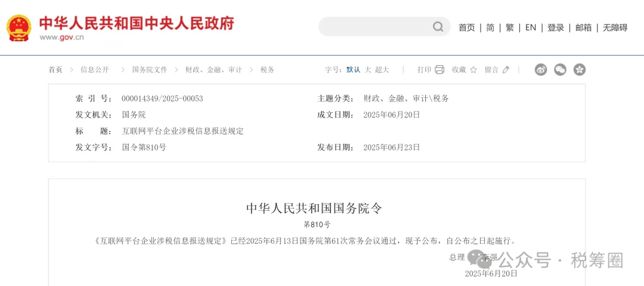The width and height of the screenshot is (644, 286).
Task: Click the www.gov.cn URL text
Action: click(x=61, y=38)
